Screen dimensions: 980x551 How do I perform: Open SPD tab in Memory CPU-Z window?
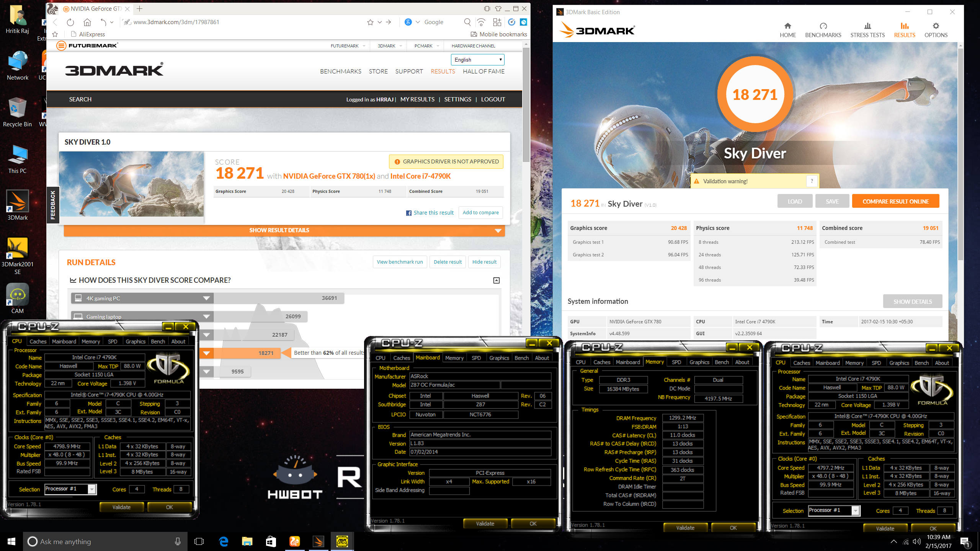pyautogui.click(x=676, y=362)
